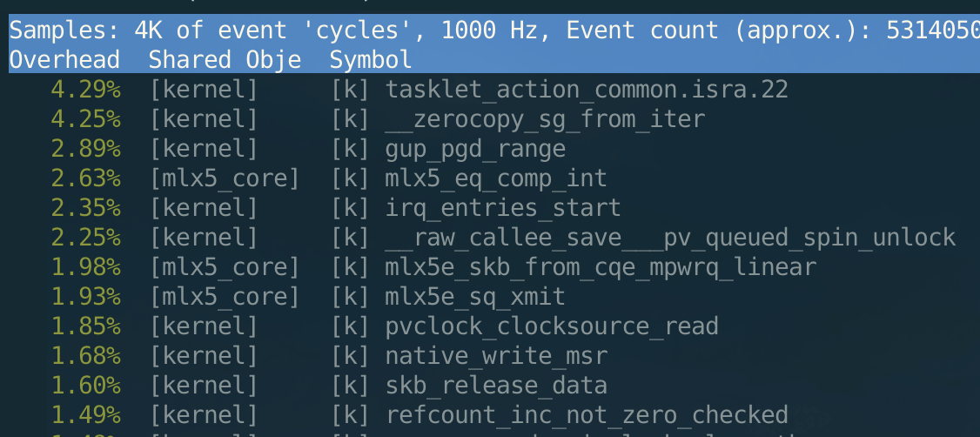The image size is (980, 437).
Task: Click the 4.29% overhead value
Action: [85, 90]
